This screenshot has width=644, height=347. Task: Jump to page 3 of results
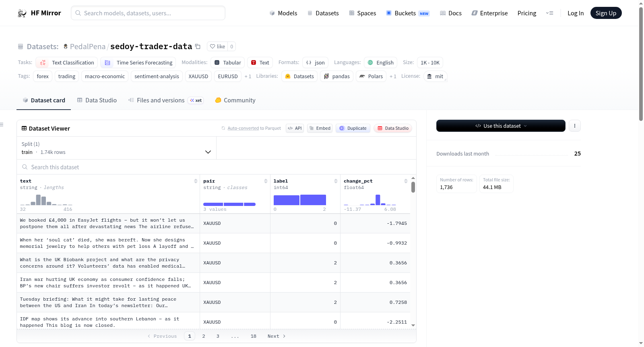coord(218,336)
